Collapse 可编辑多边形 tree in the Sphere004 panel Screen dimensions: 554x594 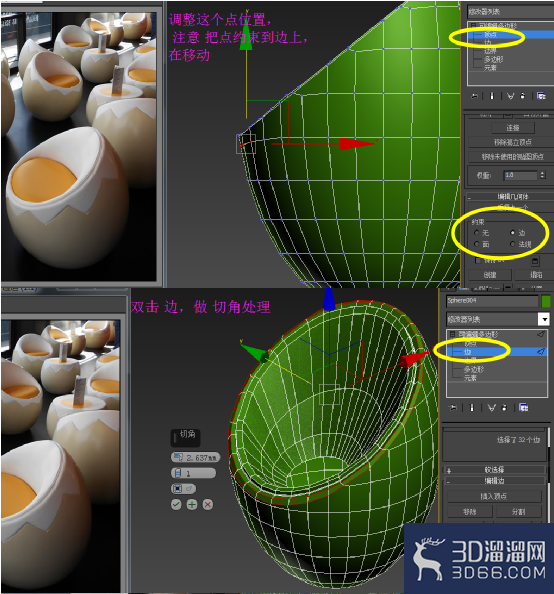click(x=452, y=334)
